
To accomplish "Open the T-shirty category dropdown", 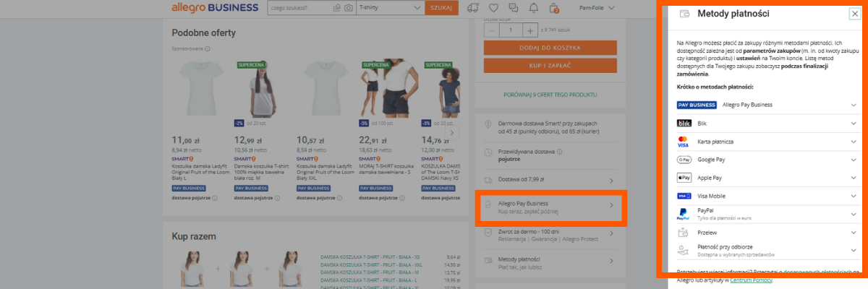I will point(389,8).
